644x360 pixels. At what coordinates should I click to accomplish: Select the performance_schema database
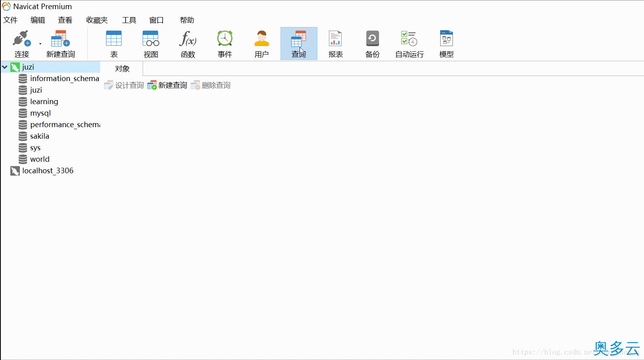pyautogui.click(x=65, y=124)
